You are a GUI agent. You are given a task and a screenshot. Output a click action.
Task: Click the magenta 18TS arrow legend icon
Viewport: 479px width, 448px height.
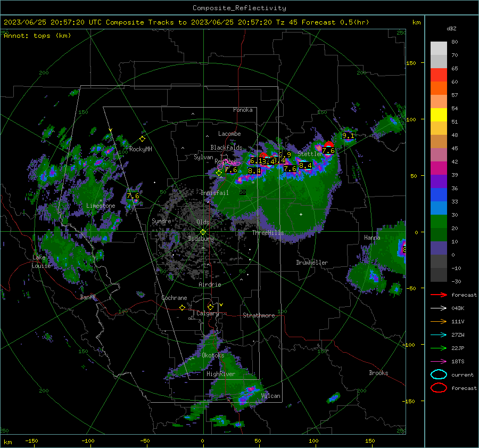pos(439,362)
